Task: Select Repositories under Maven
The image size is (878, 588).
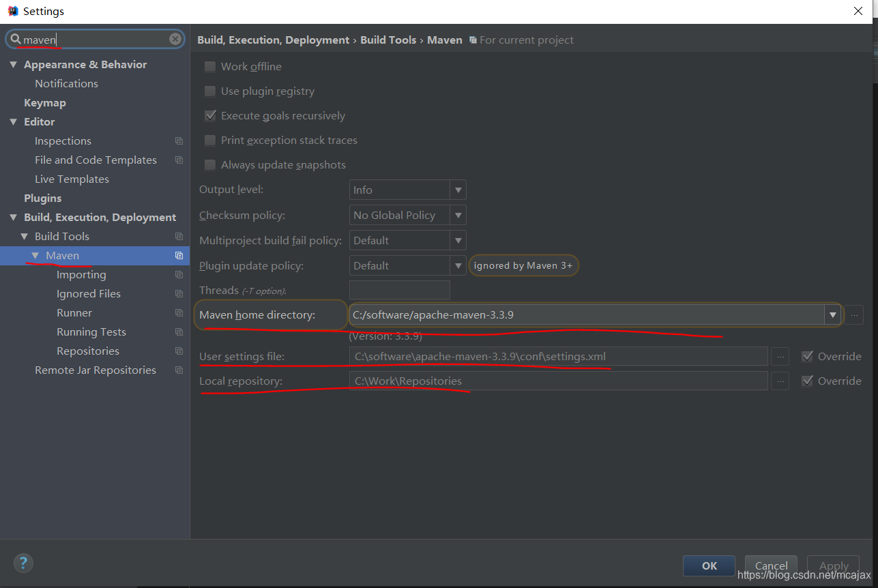Action: [88, 351]
